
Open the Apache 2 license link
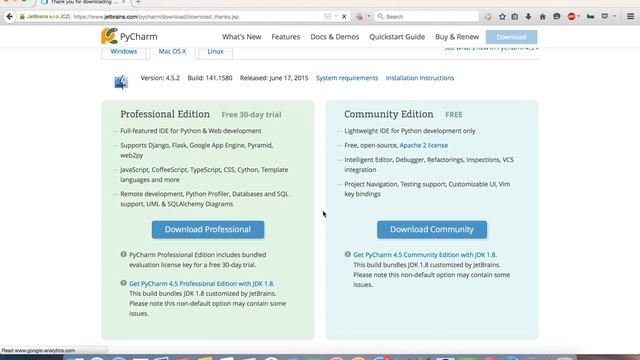pyautogui.click(x=424, y=145)
